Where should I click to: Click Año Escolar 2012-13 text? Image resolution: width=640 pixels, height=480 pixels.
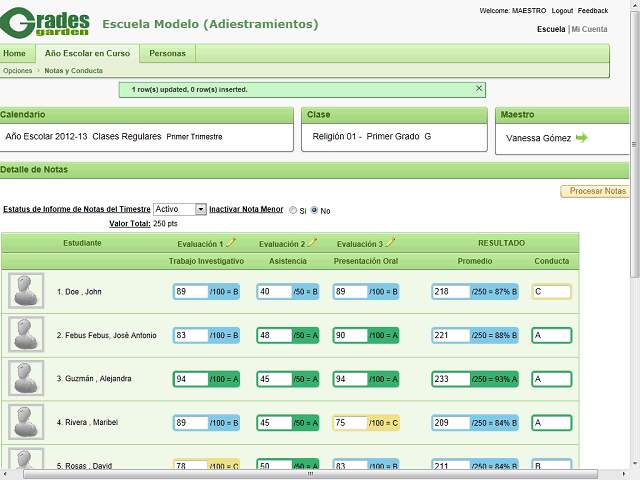click(x=46, y=136)
